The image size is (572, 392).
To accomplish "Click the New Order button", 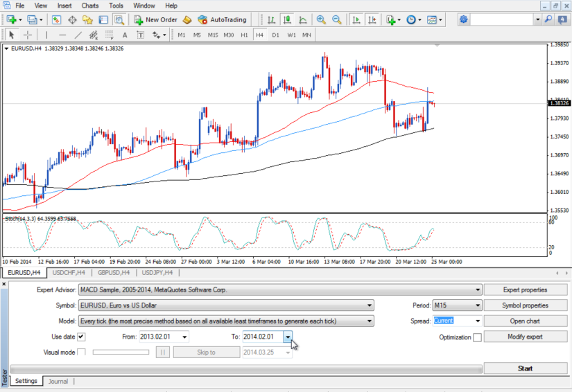I will tap(156, 19).
